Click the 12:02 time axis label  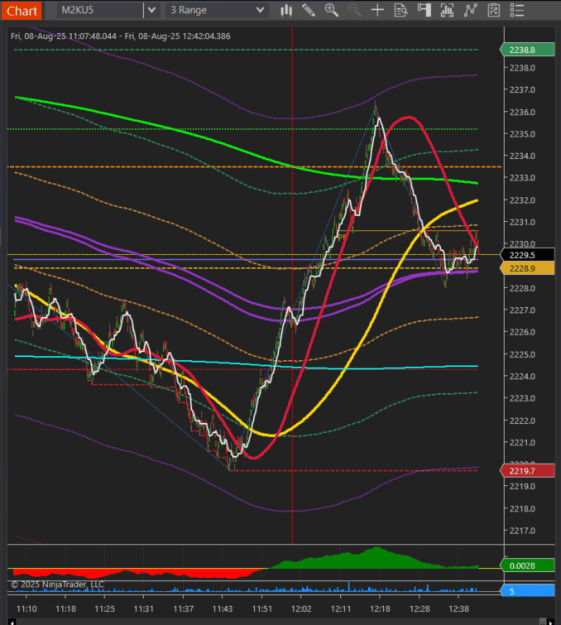click(301, 609)
